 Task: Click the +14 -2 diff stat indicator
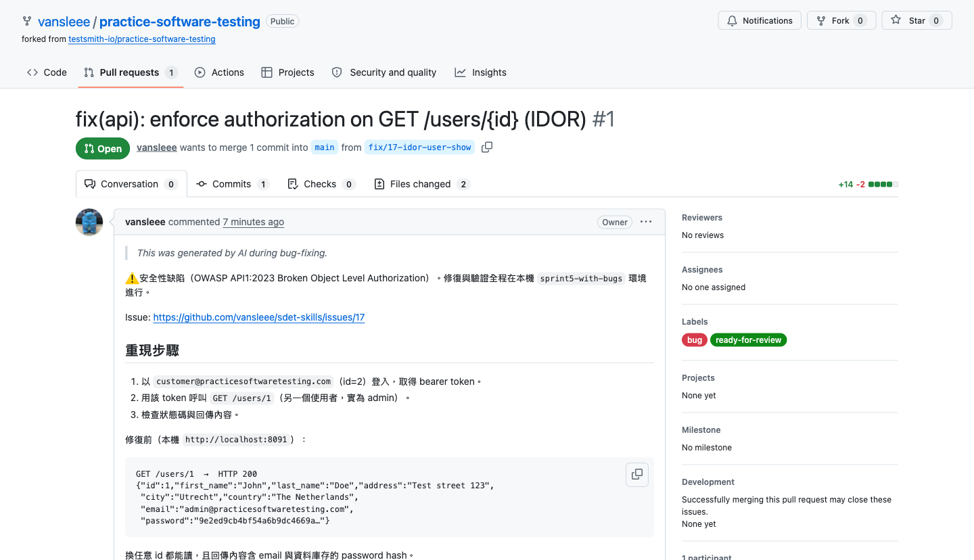(868, 184)
